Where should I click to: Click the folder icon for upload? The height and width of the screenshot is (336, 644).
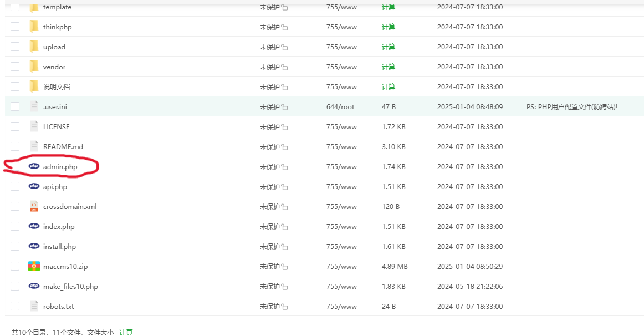pos(34,47)
